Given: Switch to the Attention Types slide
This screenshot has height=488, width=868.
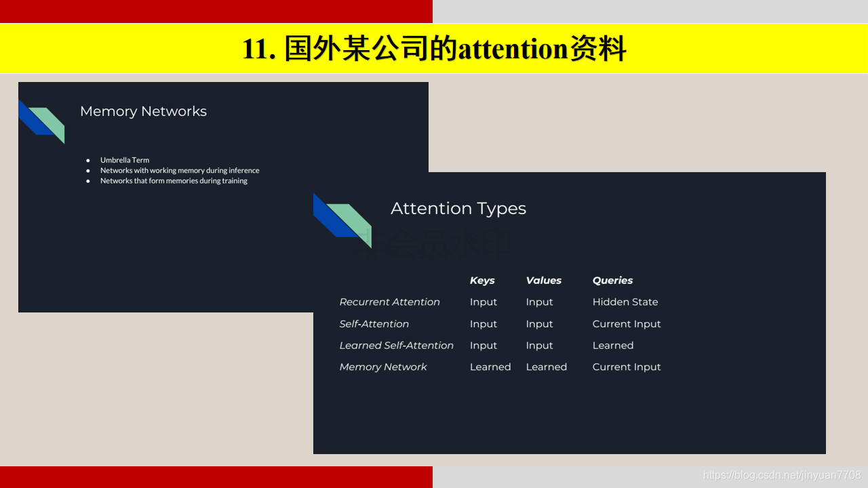Looking at the screenshot, I should [458, 208].
